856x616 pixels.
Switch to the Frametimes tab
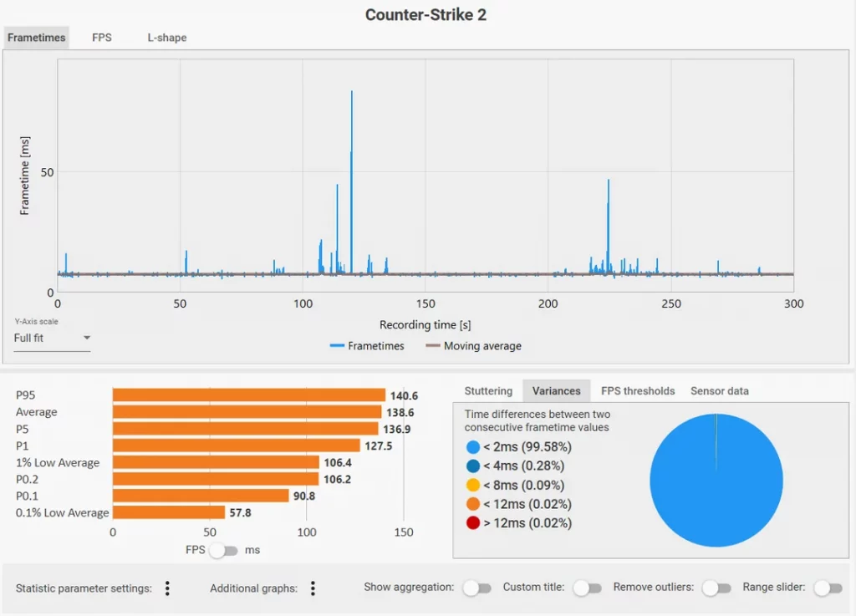click(x=36, y=38)
